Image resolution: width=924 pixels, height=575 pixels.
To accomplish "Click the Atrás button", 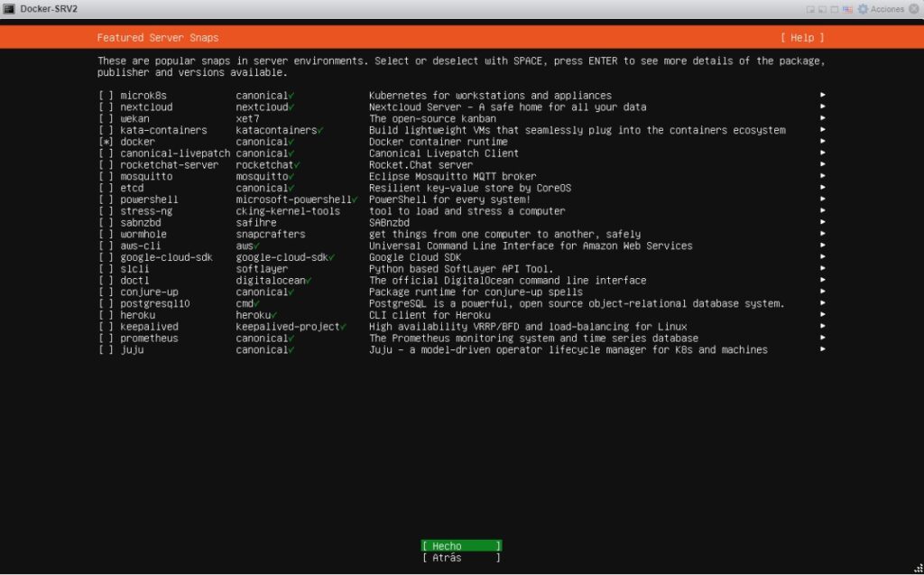I will (461, 557).
